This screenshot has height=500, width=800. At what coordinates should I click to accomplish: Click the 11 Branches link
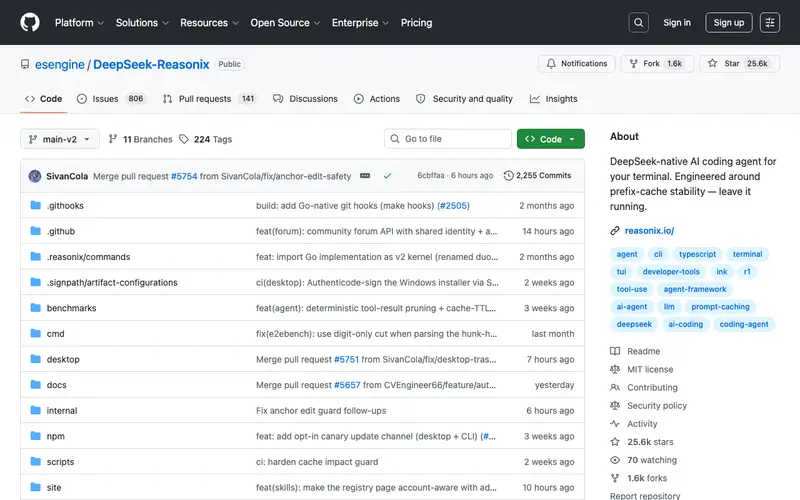point(140,139)
